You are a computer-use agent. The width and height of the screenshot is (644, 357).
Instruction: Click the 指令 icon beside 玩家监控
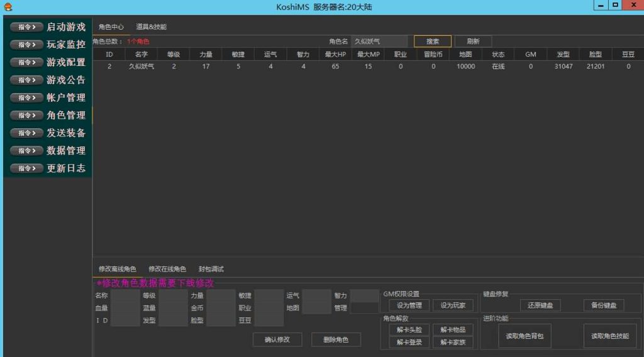point(27,45)
